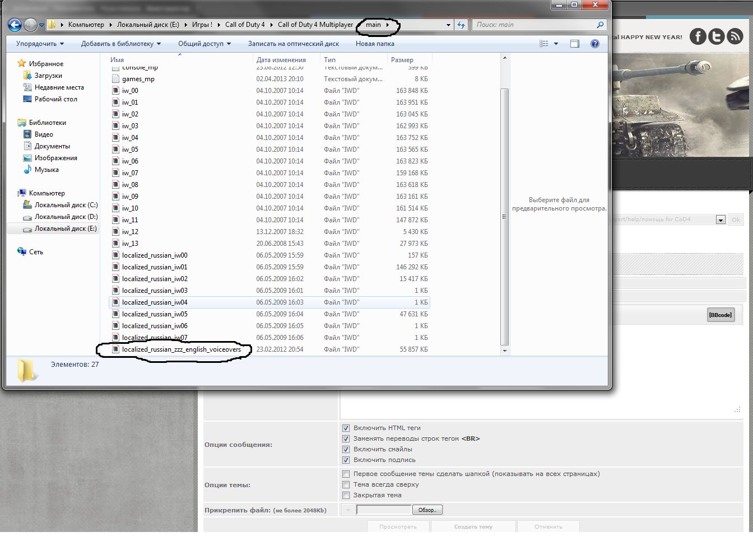753x560 pixels.
Task: Open Explorer help question-mark icon
Action: click(x=595, y=44)
